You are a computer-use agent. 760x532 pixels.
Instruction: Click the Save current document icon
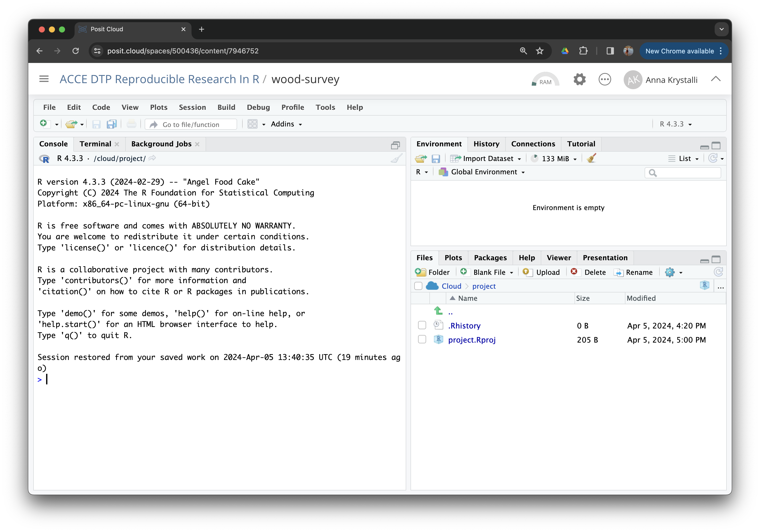click(96, 124)
